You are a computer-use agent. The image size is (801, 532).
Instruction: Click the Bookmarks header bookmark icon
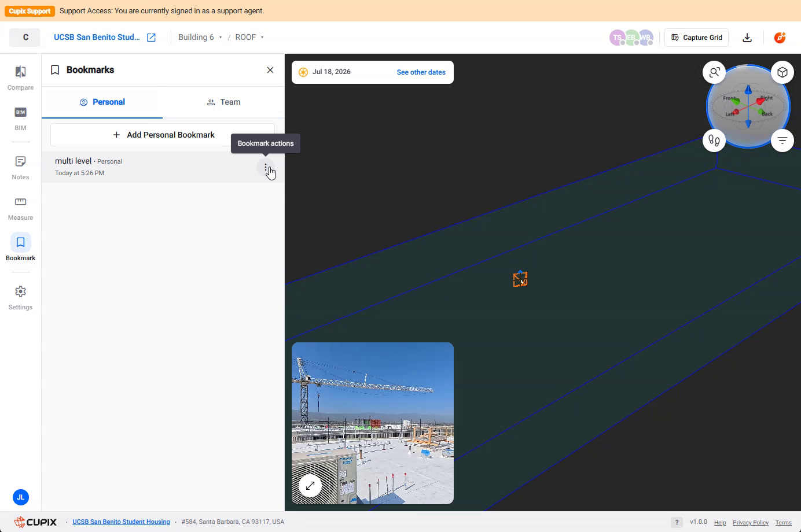(55, 70)
